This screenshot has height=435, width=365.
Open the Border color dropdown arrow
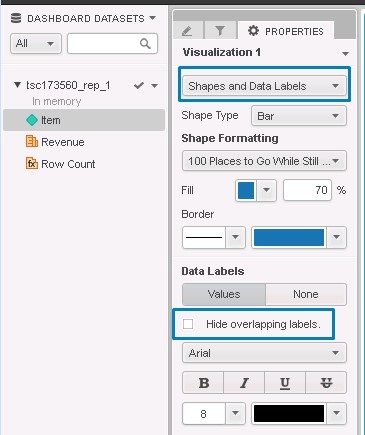click(x=336, y=237)
